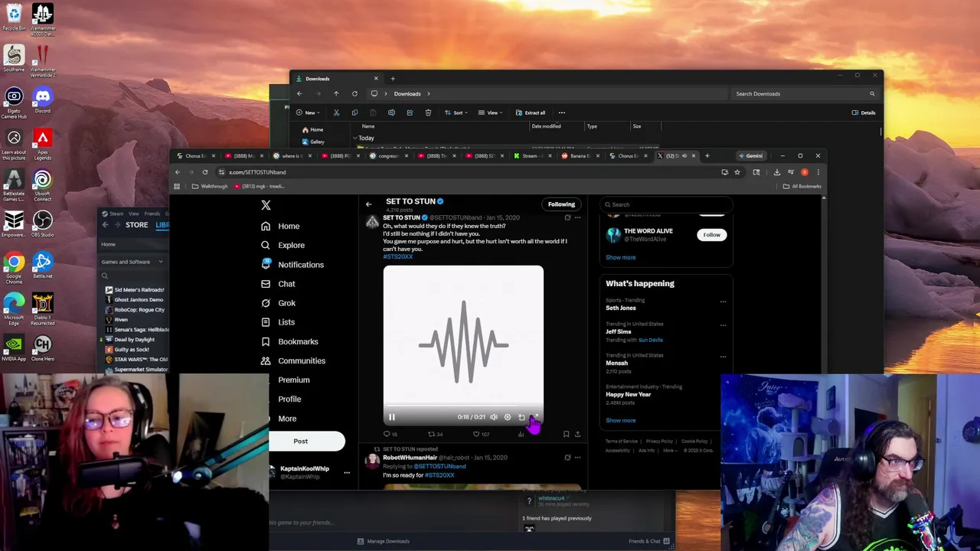Switch to the Stream Chrome tab
This screenshot has height=551, width=980.
tap(532, 156)
